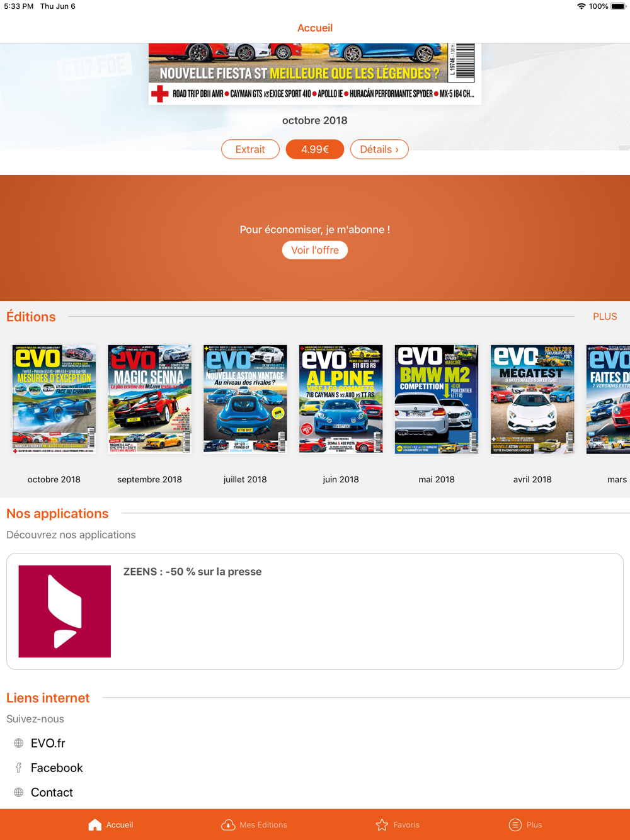The image size is (630, 840).
Task: Tap 'Découvrez nos applications' subtitle
Action: coord(71,535)
